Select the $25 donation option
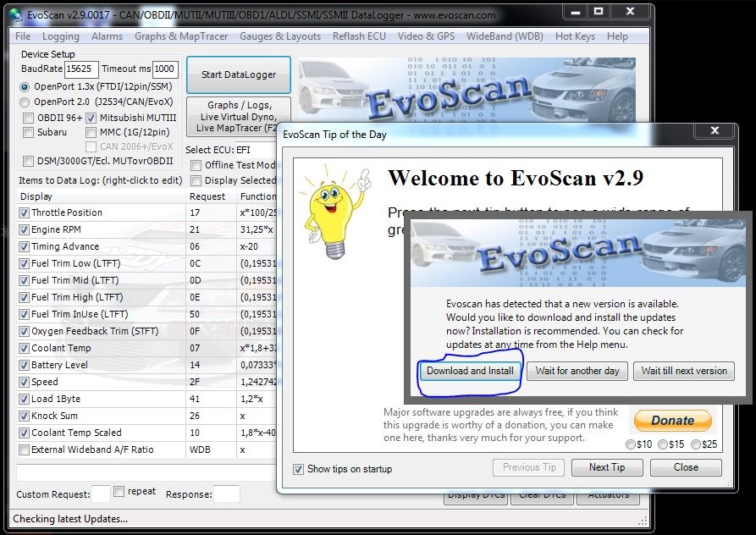756x535 pixels. point(696,444)
